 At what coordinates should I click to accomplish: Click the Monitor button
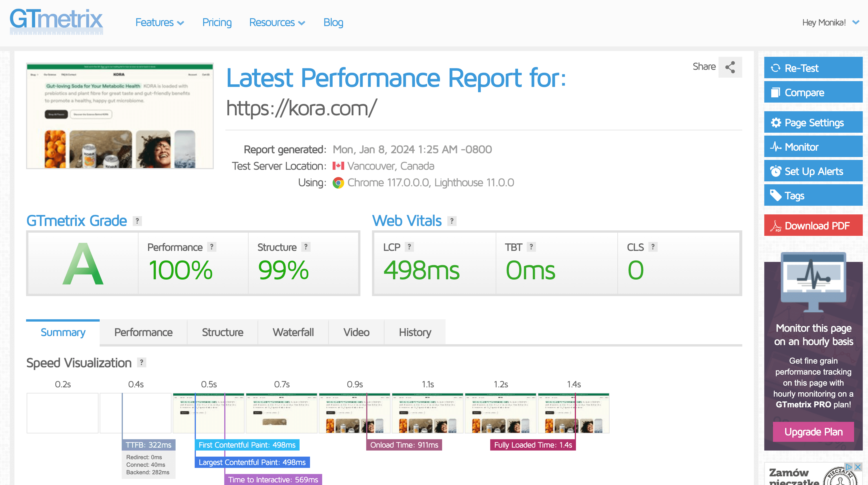(x=813, y=147)
